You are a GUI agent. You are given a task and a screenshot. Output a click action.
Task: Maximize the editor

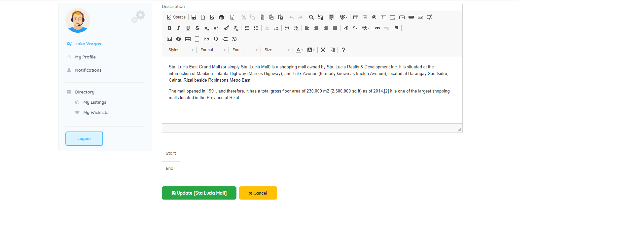(x=323, y=50)
